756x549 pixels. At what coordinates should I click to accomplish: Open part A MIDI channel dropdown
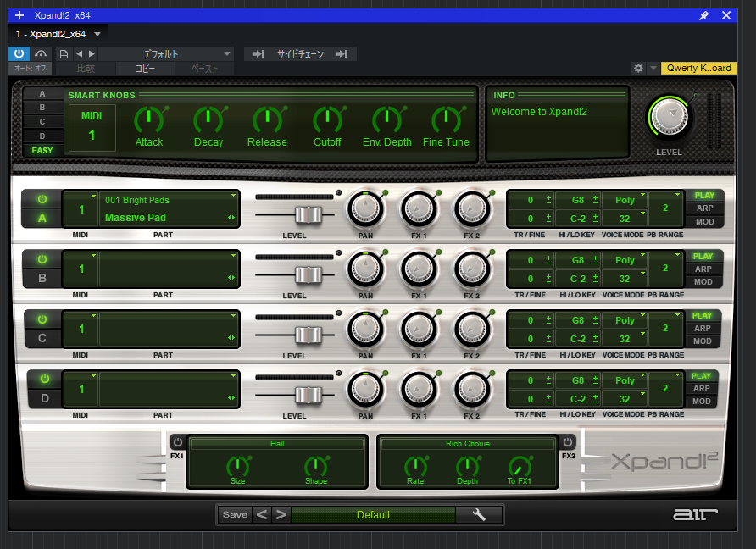pyautogui.click(x=81, y=209)
